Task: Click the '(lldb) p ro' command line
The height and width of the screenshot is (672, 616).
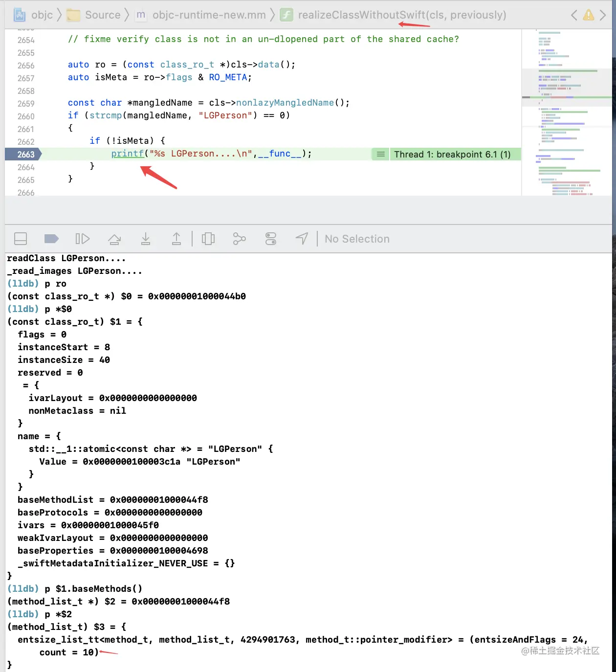Action: click(37, 284)
